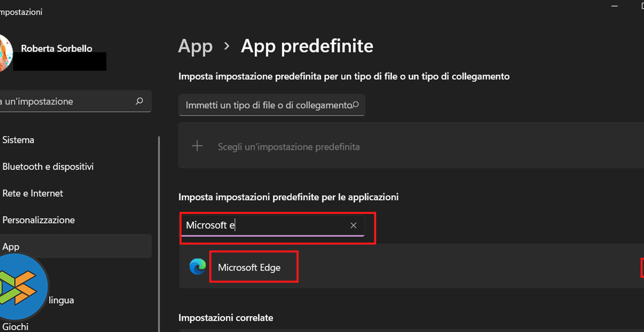Click the Microsoft Edge logo icon
Screen dimensions: 644x332
pyautogui.click(x=198, y=267)
